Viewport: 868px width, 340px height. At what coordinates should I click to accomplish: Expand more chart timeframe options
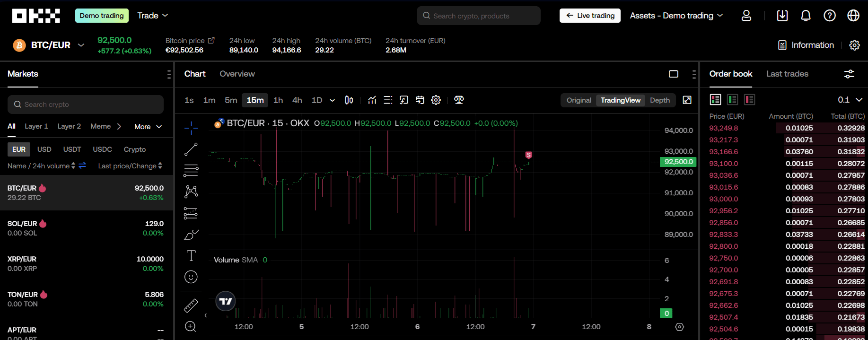click(332, 100)
